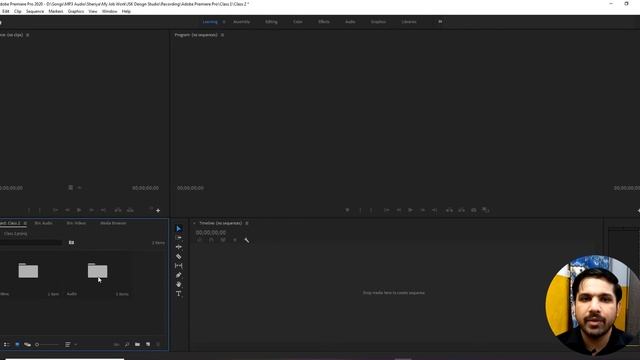Select the Hand tool
Image resolution: width=640 pixels, height=360 pixels.
pos(178,284)
